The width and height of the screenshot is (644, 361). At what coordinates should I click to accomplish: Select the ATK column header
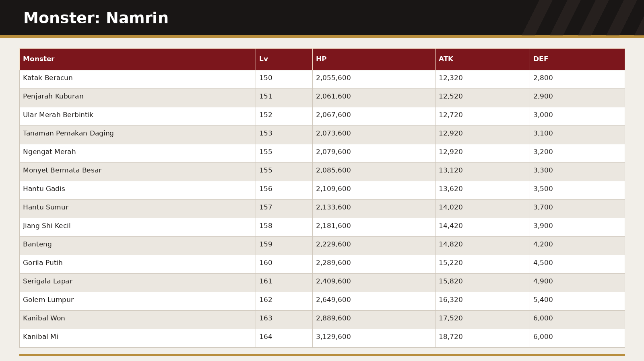click(482, 59)
